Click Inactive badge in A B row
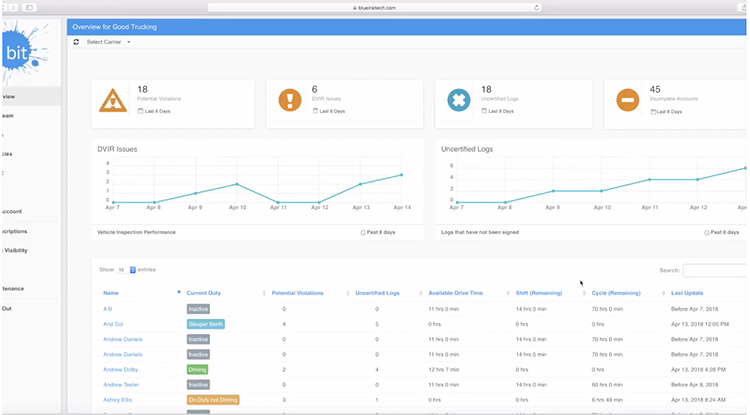Screen dimensions: 750x415 click(198, 309)
